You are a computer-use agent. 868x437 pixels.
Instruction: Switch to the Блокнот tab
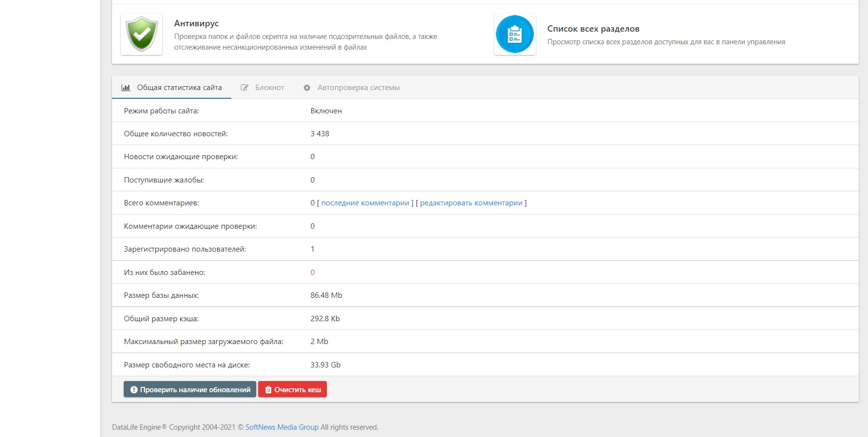269,88
